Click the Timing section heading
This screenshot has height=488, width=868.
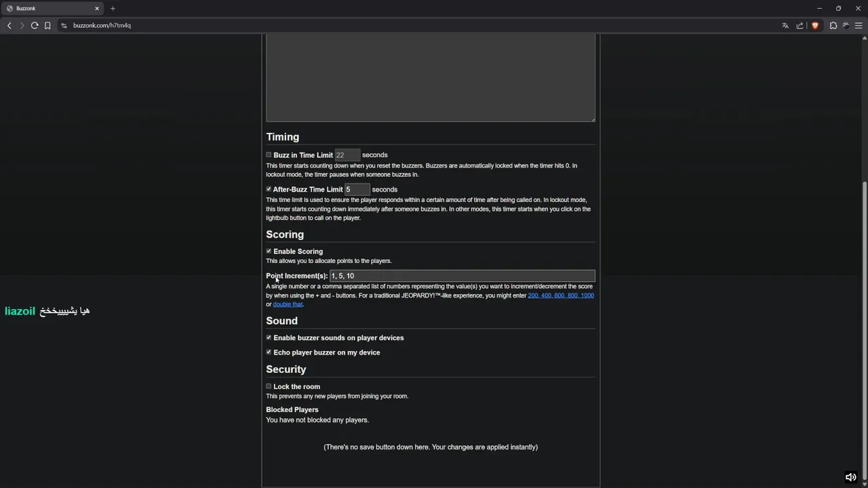point(282,137)
